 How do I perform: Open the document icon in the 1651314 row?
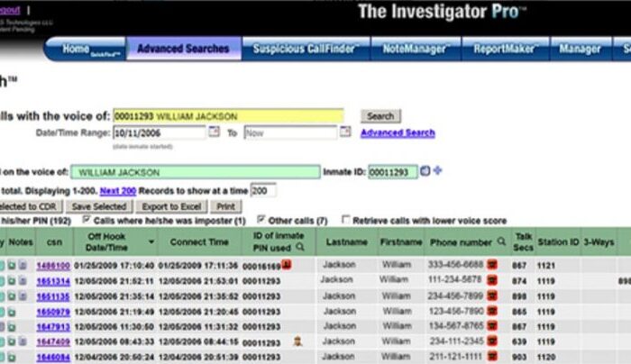(x=23, y=281)
